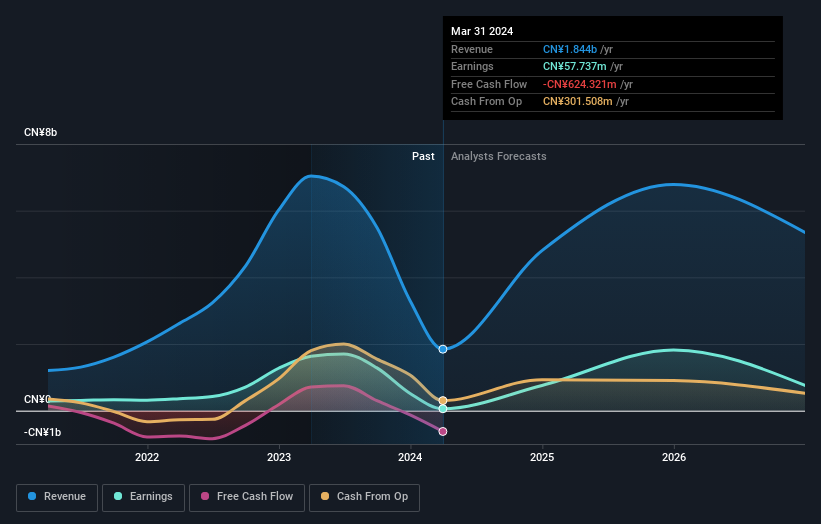Click the -CN¥1b y-axis label
This screenshot has width=821, height=524.
(x=42, y=432)
